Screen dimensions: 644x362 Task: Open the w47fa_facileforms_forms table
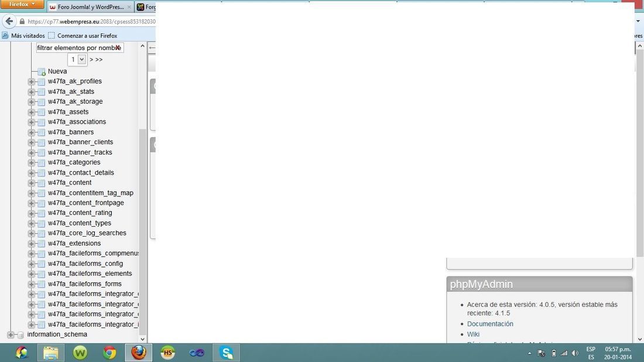tap(85, 284)
